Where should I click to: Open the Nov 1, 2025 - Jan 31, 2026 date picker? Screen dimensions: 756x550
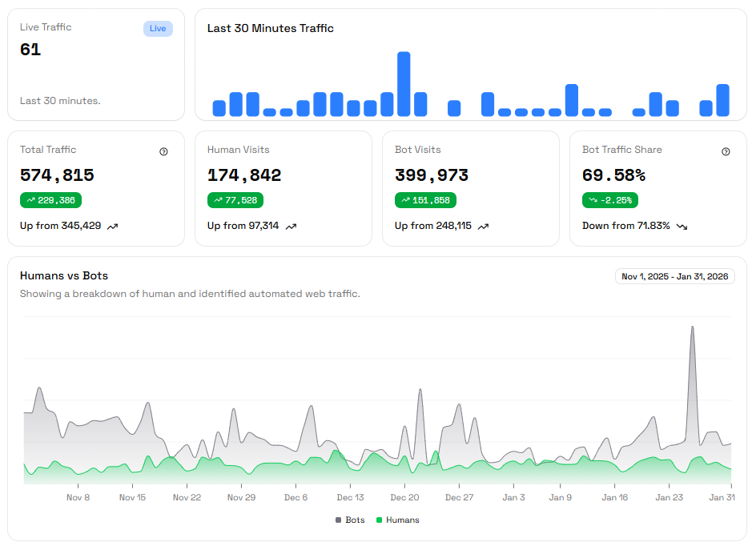(x=675, y=275)
